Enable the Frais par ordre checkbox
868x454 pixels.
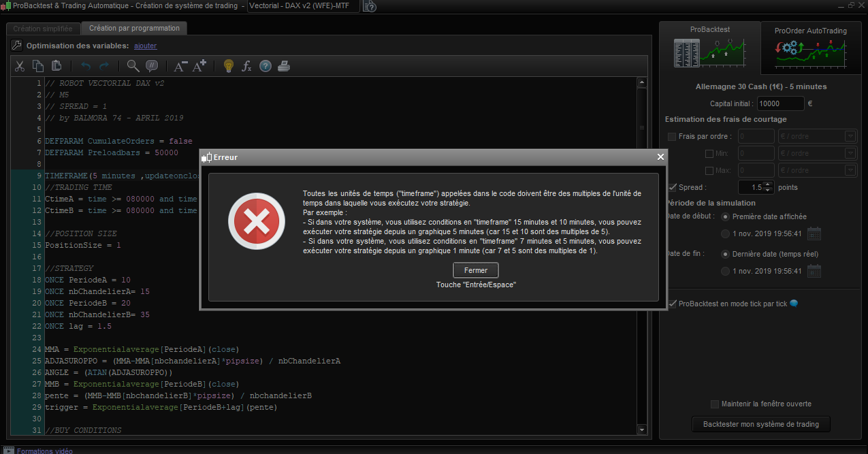[x=673, y=136]
